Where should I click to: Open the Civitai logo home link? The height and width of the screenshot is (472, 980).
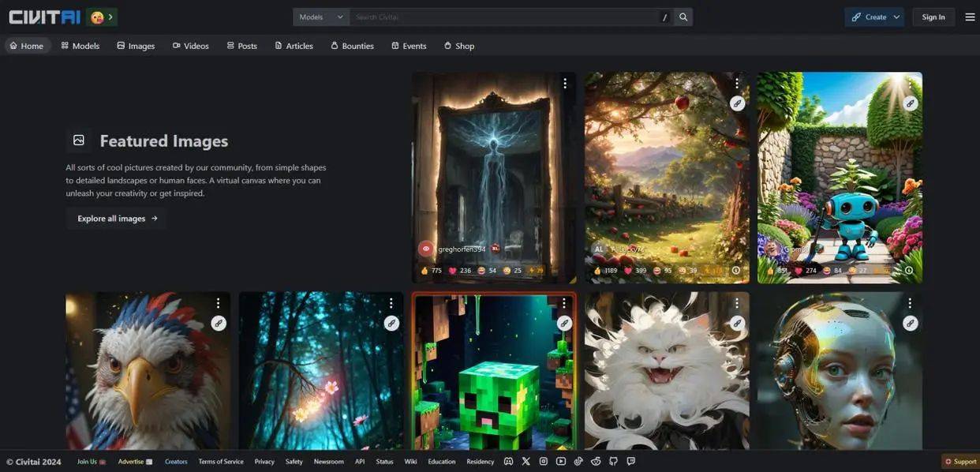(44, 17)
